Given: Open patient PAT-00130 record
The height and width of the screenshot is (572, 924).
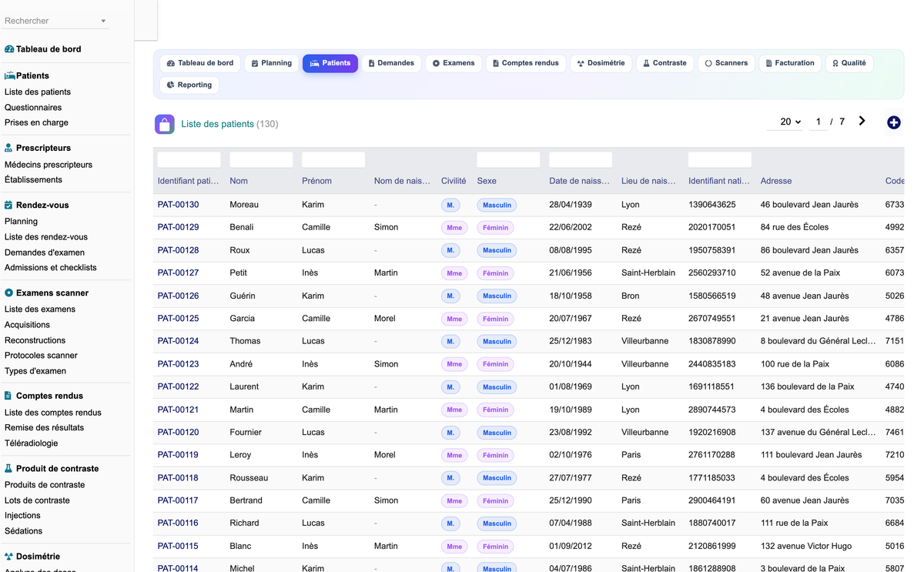Looking at the screenshot, I should click(x=178, y=205).
